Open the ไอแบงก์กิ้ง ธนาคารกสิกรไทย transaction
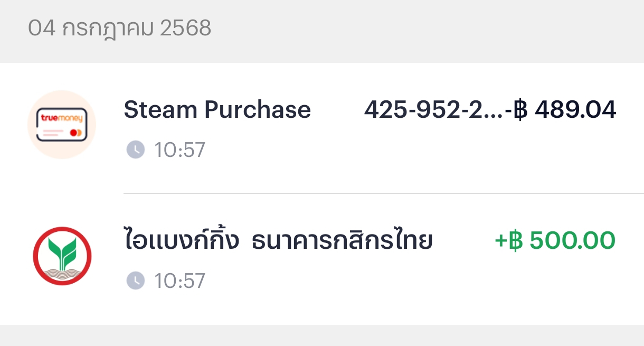The image size is (644, 346). tap(322, 259)
